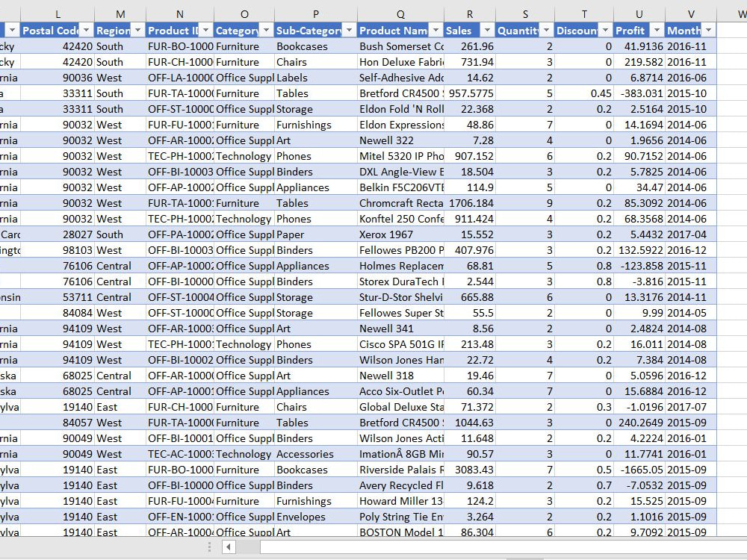Image resolution: width=747 pixels, height=560 pixels.
Task: Select product cell Hon Deluxe Fabric
Action: coord(400,62)
